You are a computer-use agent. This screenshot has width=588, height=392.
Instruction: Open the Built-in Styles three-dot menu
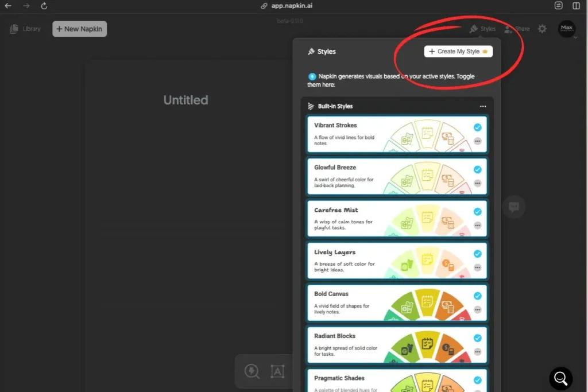(483, 106)
